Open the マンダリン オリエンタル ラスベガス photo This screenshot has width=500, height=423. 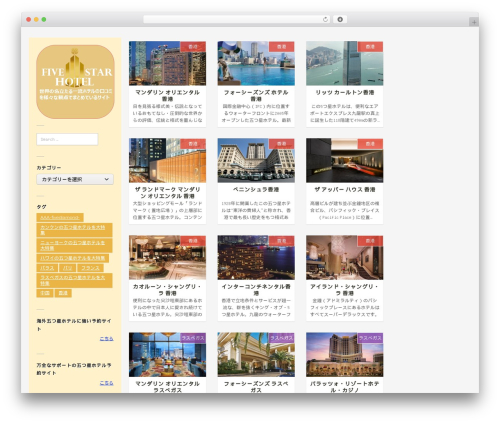click(167, 354)
